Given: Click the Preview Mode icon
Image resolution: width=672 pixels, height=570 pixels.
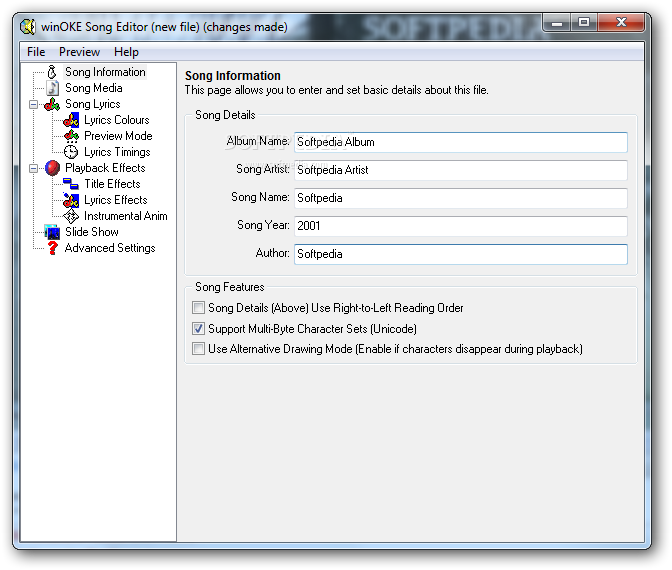Looking at the screenshot, I should click(x=71, y=136).
